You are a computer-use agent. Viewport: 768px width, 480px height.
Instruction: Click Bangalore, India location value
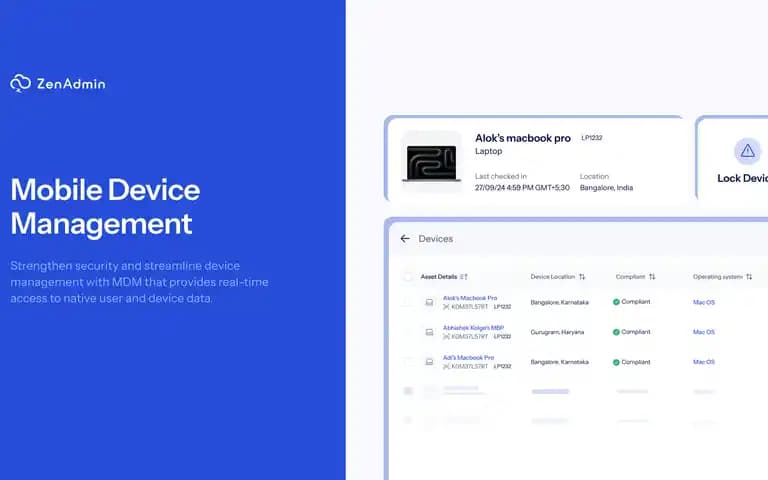606,188
